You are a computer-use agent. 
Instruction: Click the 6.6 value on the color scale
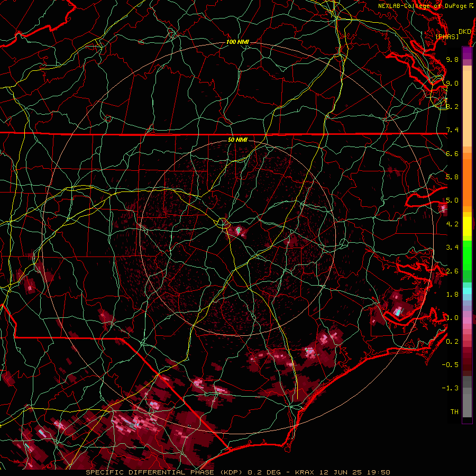coord(452,153)
